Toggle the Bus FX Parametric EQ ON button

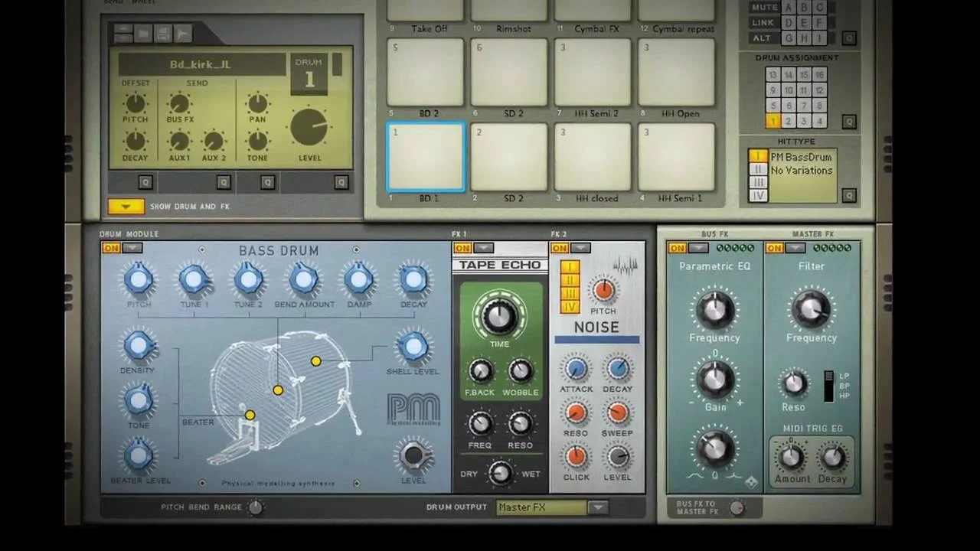pos(677,248)
